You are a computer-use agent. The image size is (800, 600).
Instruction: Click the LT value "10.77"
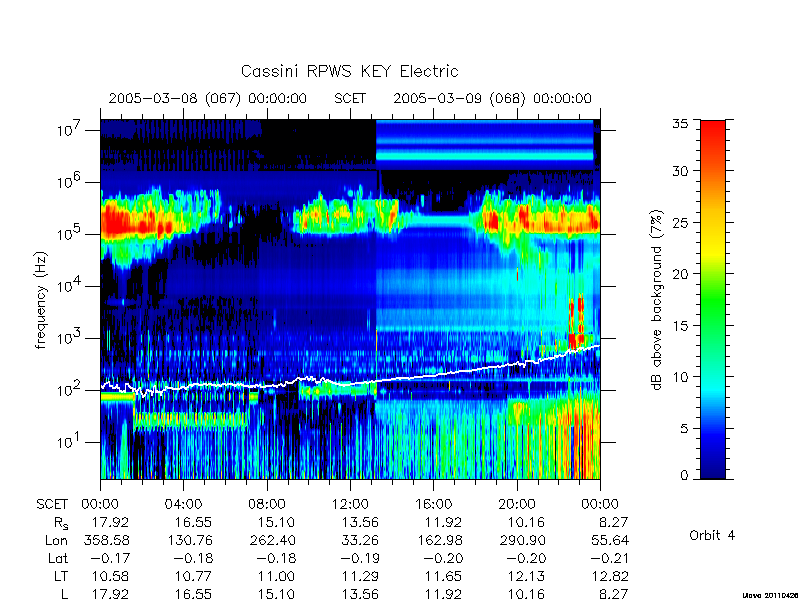[x=194, y=576]
